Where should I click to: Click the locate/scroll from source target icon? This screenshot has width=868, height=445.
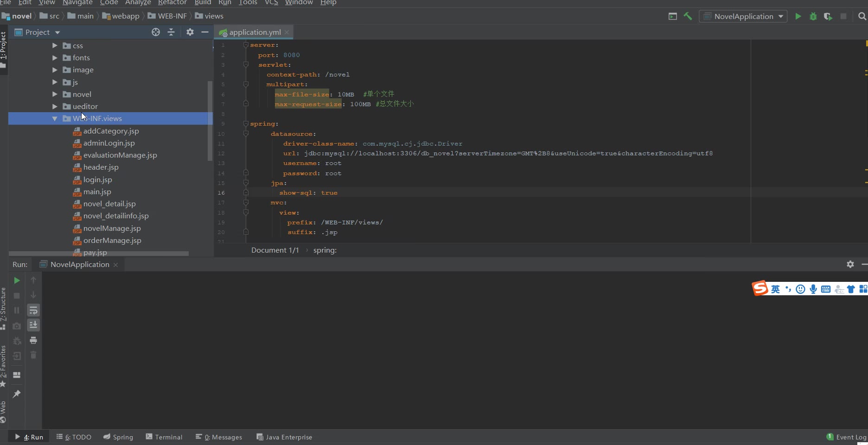tap(156, 32)
